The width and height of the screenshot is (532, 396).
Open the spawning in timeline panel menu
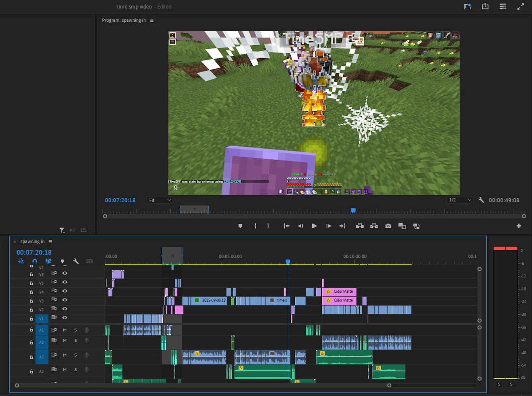(51, 242)
